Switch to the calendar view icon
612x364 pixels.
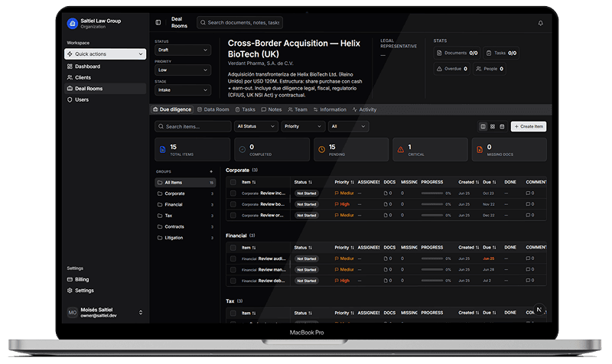point(502,126)
